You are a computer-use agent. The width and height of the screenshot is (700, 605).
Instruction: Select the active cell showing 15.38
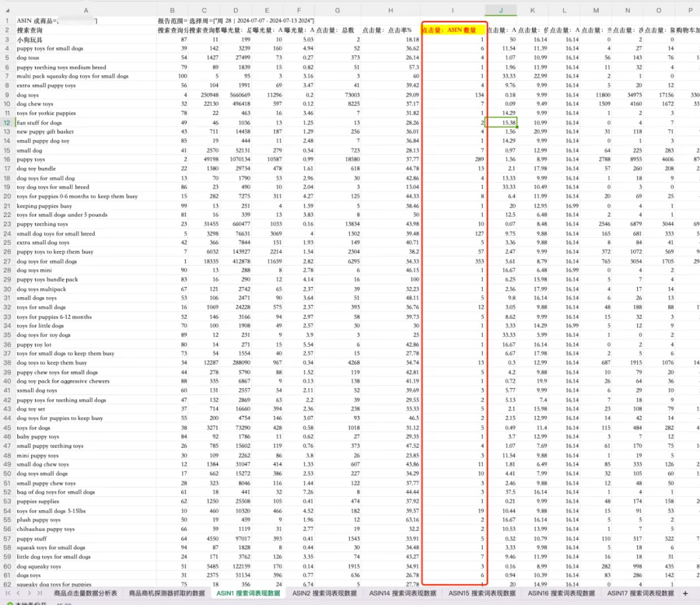(501, 122)
